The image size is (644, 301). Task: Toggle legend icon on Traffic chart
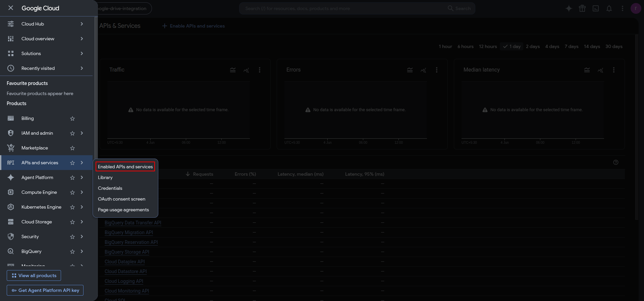tap(233, 70)
